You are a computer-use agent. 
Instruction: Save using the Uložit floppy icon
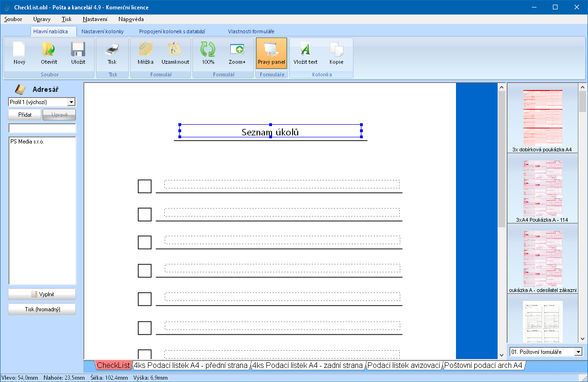point(78,50)
